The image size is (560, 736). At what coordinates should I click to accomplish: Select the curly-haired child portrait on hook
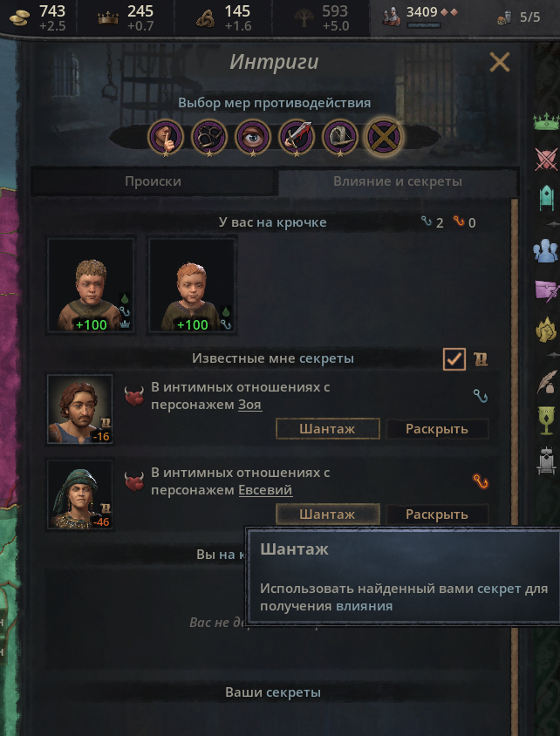(x=91, y=285)
